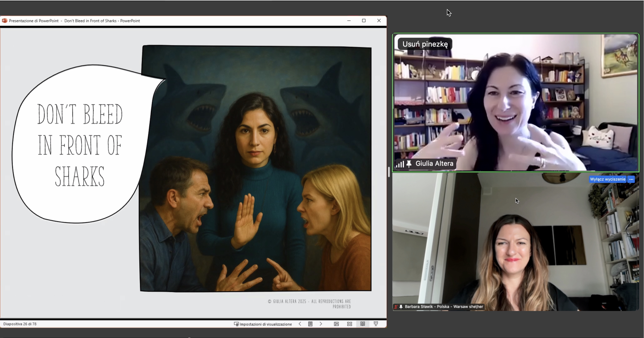
Task: Click the muted microphone icon by Barbara Sławik
Action: click(x=396, y=306)
